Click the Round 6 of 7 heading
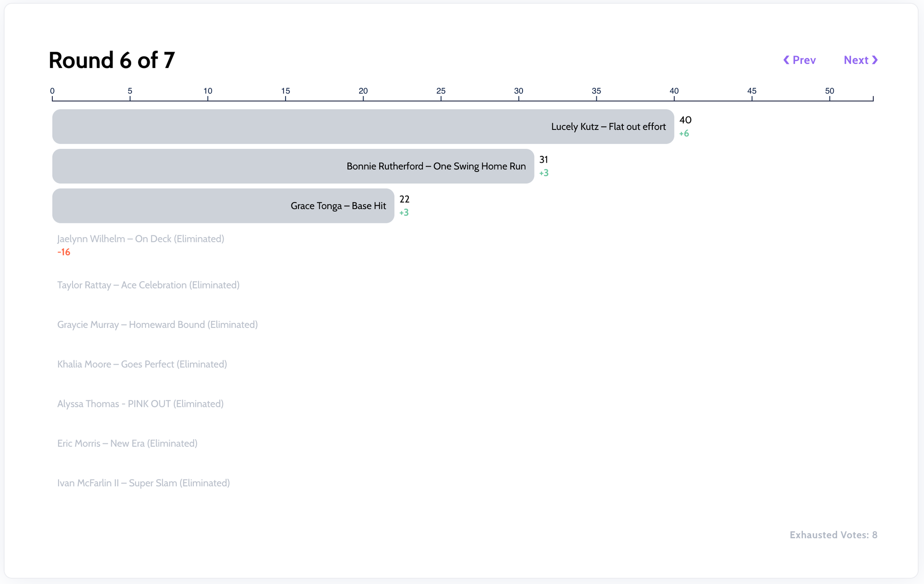 tap(112, 61)
